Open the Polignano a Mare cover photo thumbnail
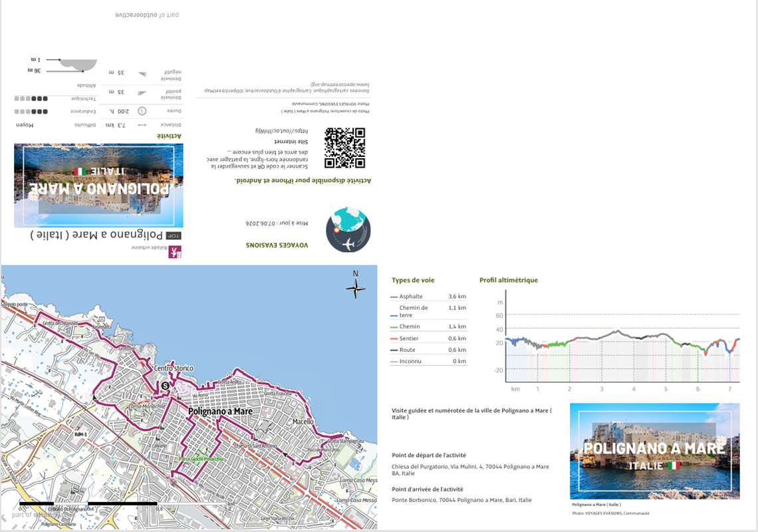The image size is (758, 532). point(654,452)
